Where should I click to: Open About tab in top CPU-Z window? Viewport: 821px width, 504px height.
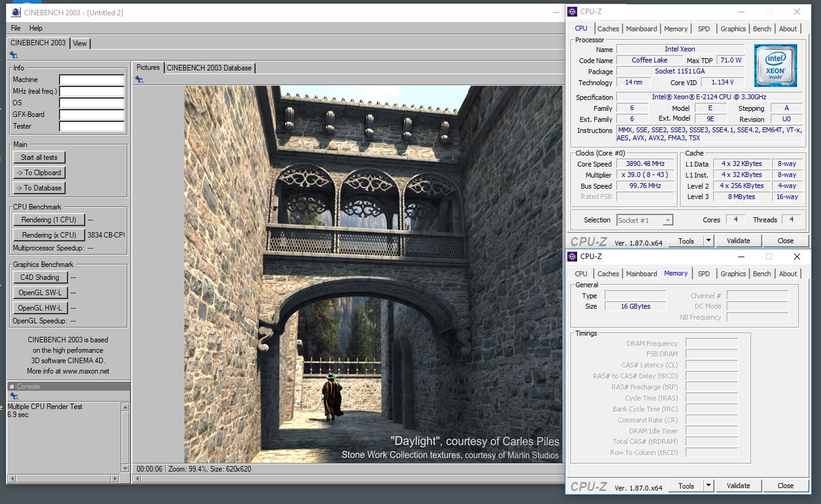click(789, 29)
